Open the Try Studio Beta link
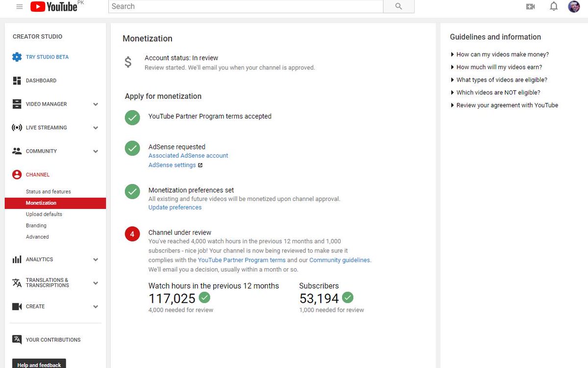Image resolution: width=588 pixels, height=368 pixels. (47, 57)
